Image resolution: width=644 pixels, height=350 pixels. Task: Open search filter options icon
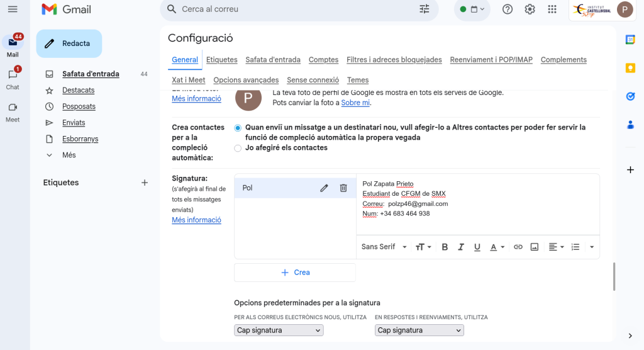tap(425, 9)
